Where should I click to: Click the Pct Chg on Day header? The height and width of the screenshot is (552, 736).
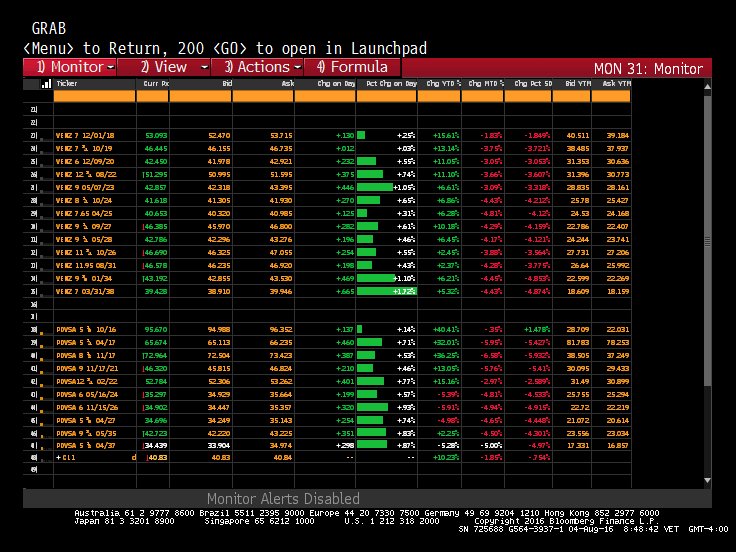point(391,84)
